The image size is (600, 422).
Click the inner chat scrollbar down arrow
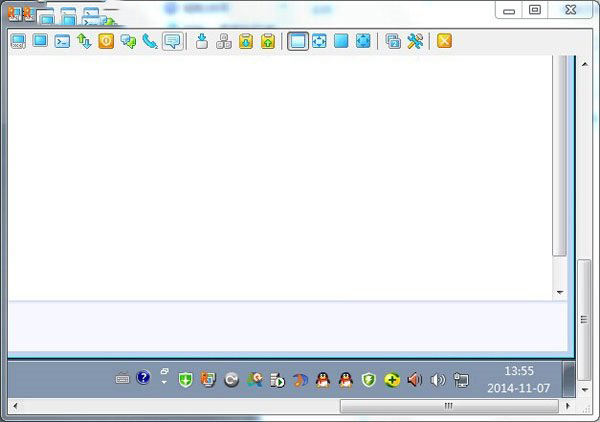coord(560,292)
